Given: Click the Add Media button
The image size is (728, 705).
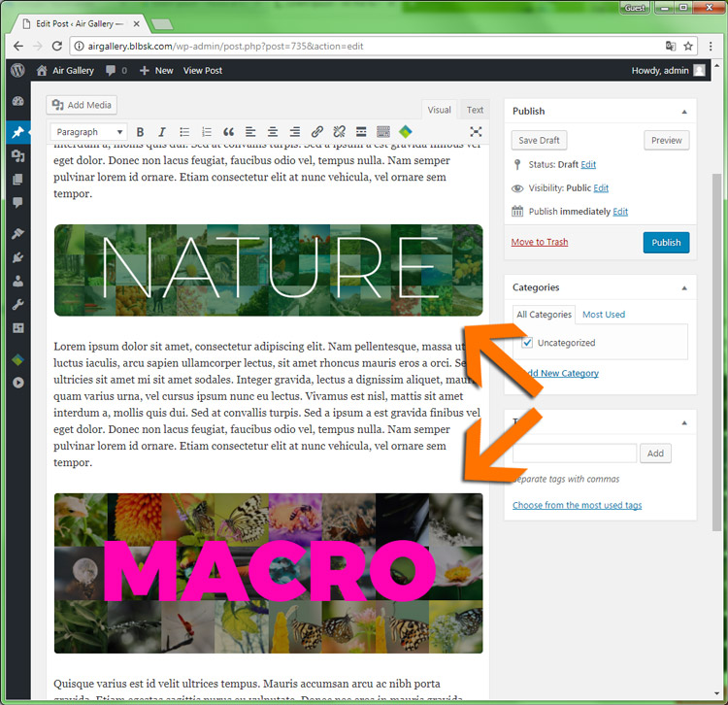Looking at the screenshot, I should [x=82, y=105].
